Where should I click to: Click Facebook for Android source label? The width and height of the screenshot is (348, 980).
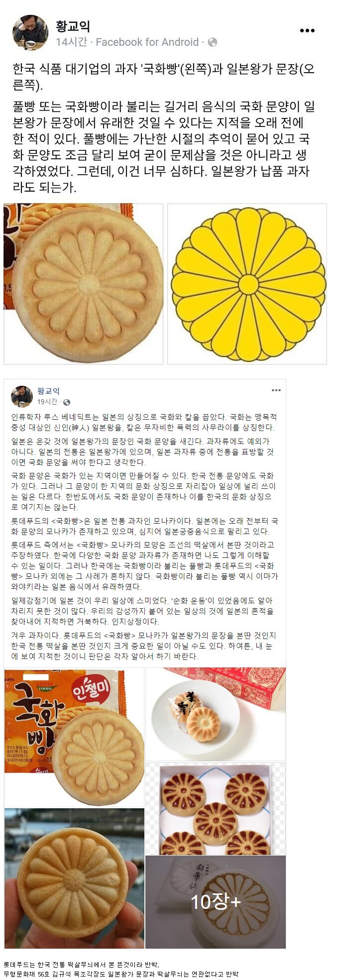click(x=147, y=42)
